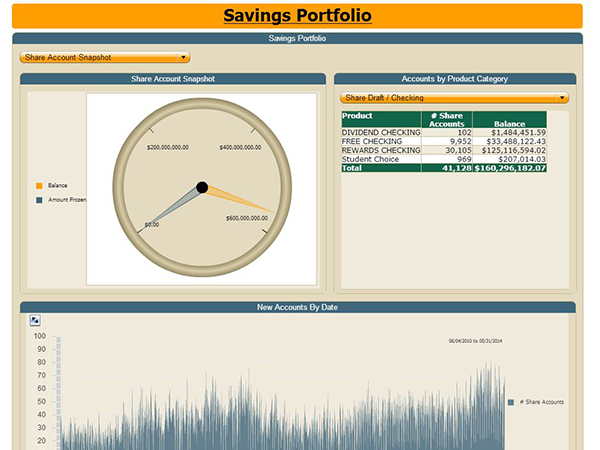This screenshot has width=600, height=450.
Task: Click the orange Balance gauge needle
Action: pos(240,198)
